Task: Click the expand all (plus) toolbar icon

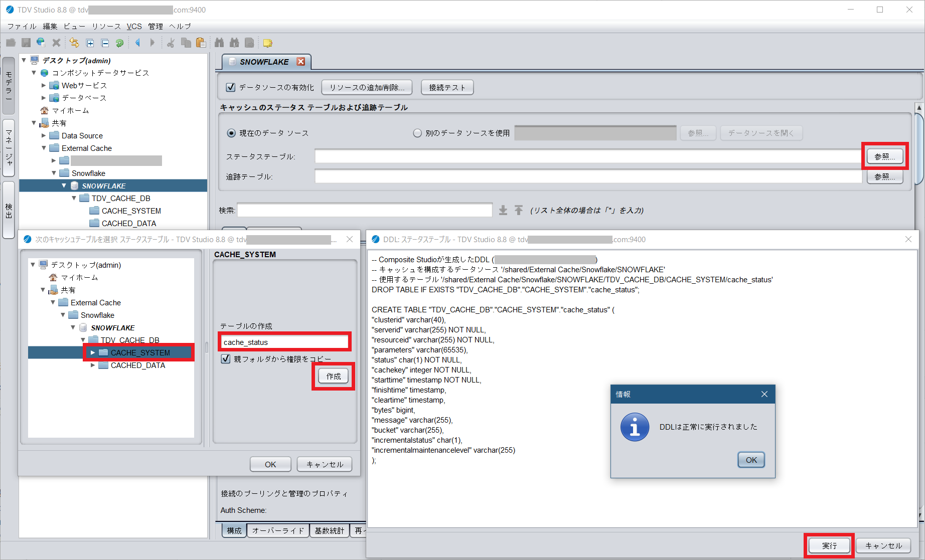Action: click(x=90, y=43)
